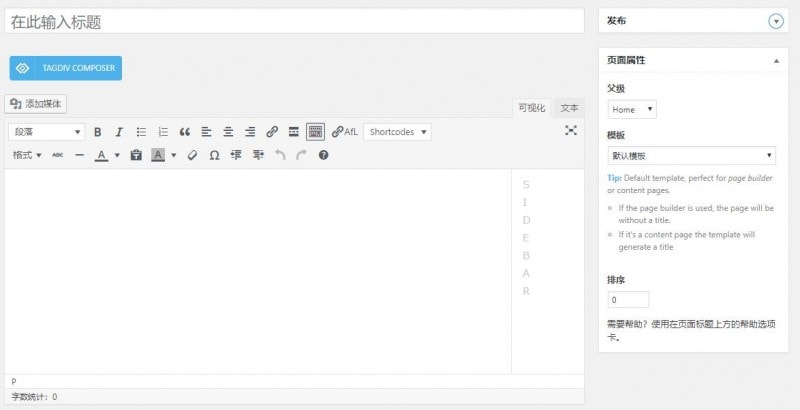This screenshot has height=410, width=800.
Task: Click the 添加媒体 add media button
Action: pos(37,103)
